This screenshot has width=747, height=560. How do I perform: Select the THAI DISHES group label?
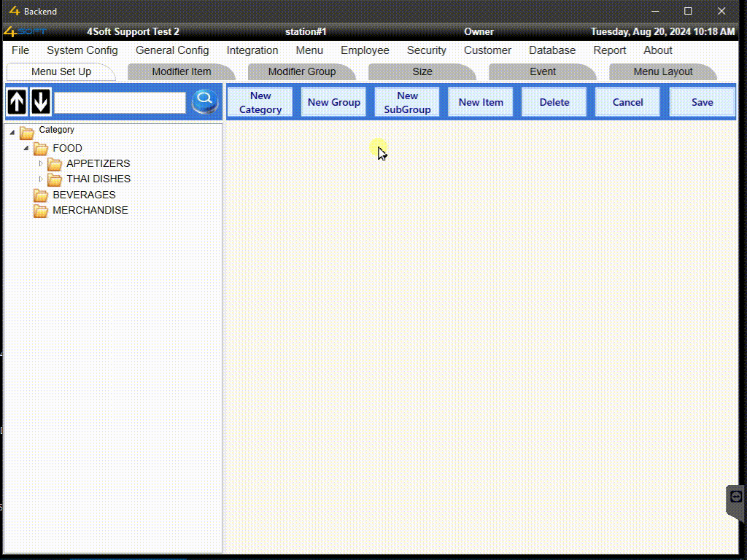98,179
